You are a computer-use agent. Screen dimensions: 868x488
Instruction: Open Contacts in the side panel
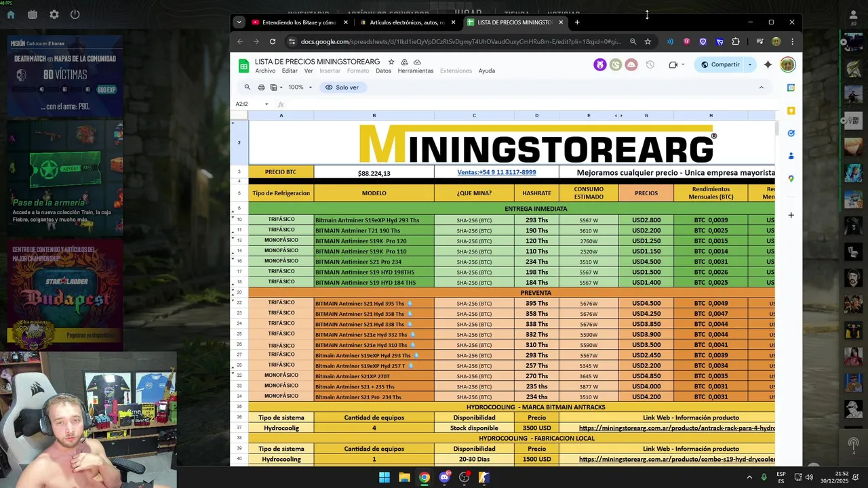coord(791,156)
